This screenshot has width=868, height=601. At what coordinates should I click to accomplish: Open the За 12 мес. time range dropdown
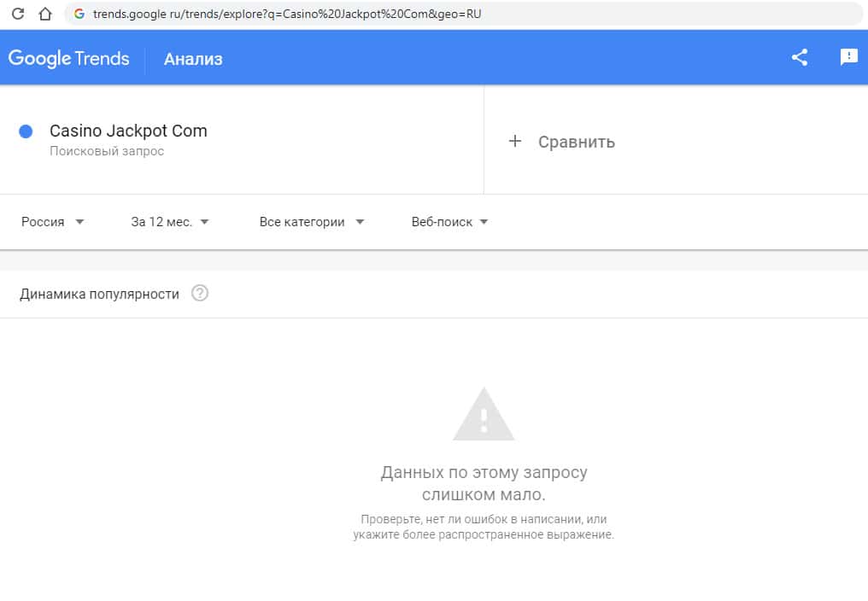pos(170,222)
